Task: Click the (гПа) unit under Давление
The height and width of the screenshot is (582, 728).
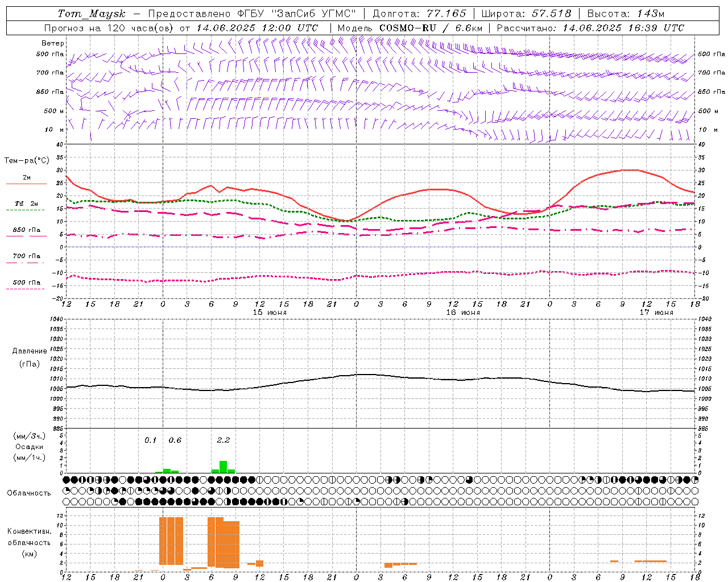Action: [x=30, y=364]
